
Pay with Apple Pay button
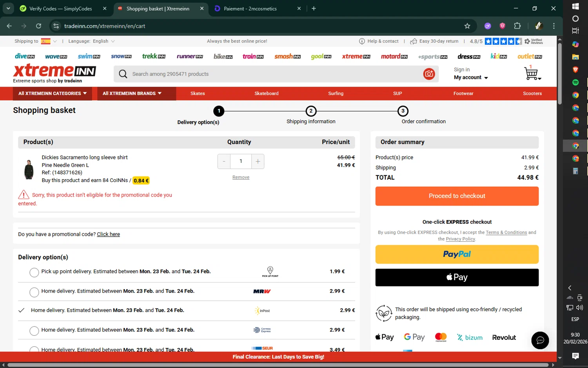point(457,277)
